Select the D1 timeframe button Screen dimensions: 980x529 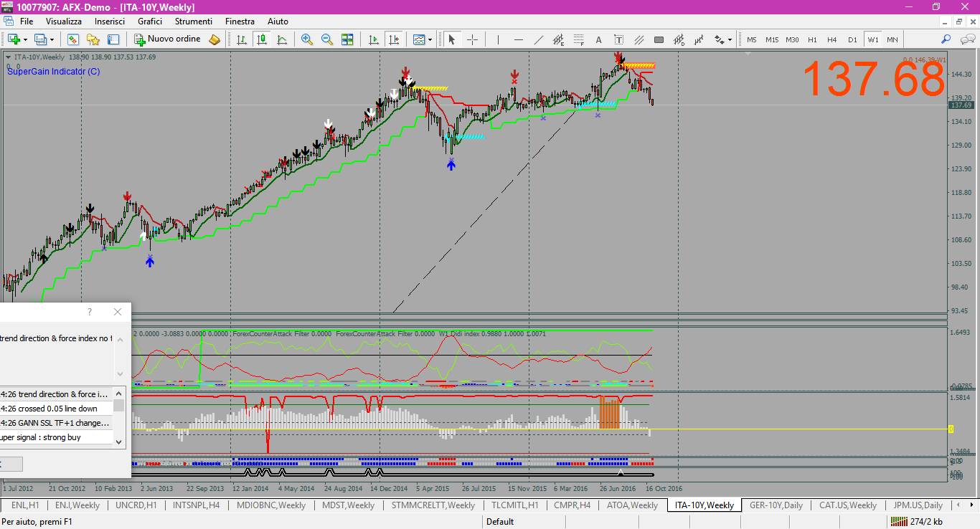coord(852,39)
